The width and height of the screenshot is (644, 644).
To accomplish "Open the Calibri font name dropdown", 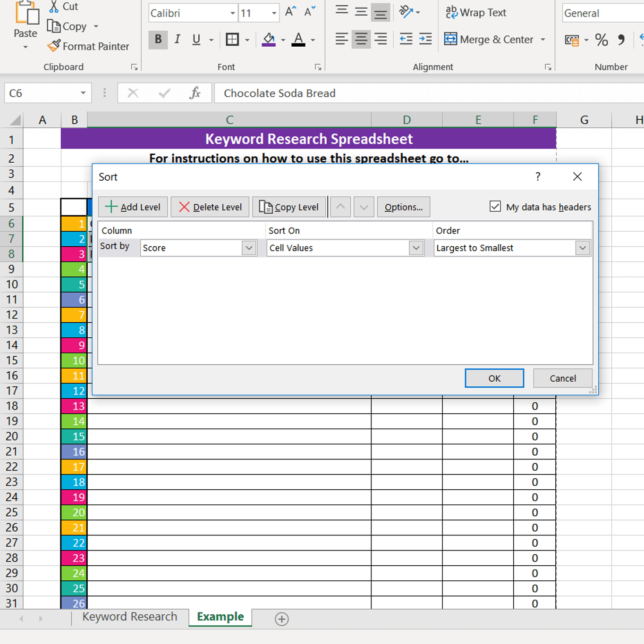I will pyautogui.click(x=233, y=13).
